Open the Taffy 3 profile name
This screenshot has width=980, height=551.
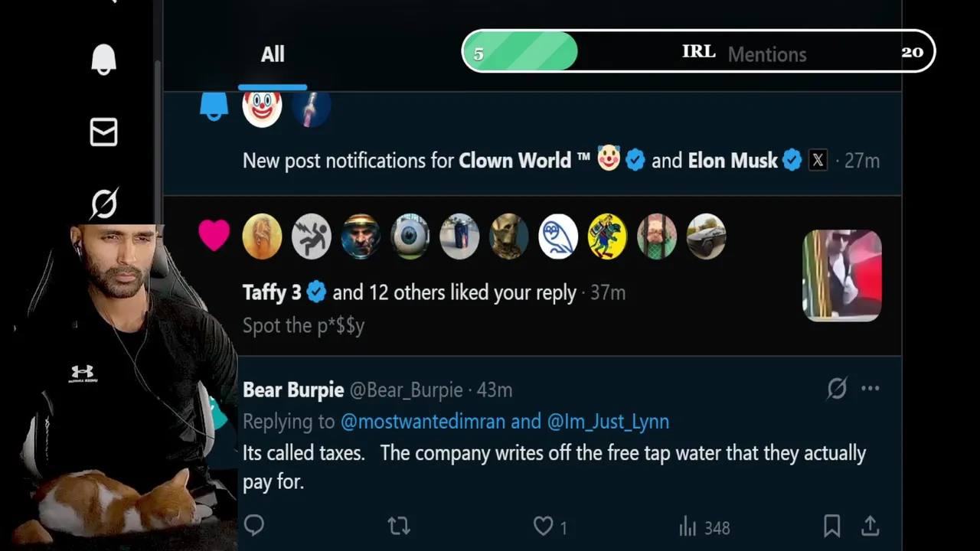tap(272, 292)
